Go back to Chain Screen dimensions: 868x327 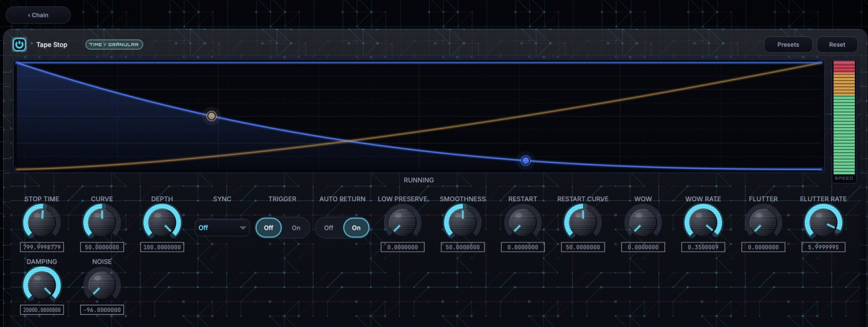[x=38, y=15]
